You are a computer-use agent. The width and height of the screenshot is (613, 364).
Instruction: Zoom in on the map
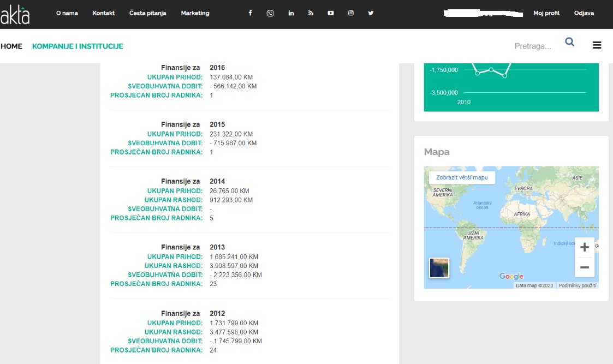584,247
